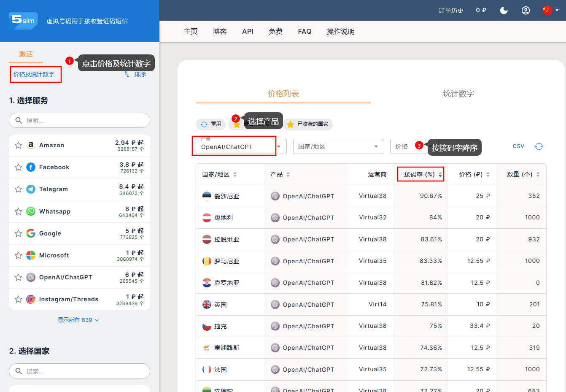Toggle dark mode moon icon
The image size is (566, 392).
pyautogui.click(x=504, y=11)
